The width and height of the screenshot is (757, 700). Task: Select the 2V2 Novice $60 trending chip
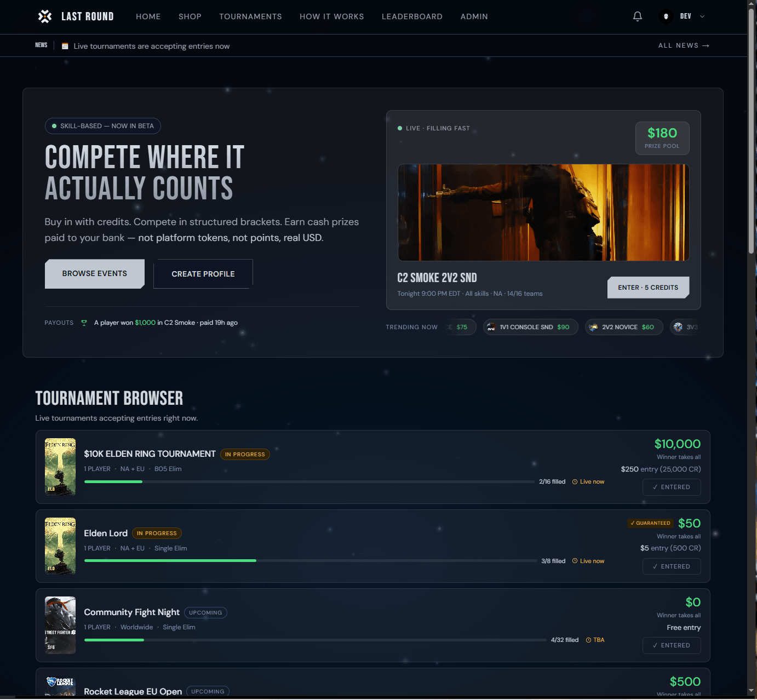(x=624, y=327)
